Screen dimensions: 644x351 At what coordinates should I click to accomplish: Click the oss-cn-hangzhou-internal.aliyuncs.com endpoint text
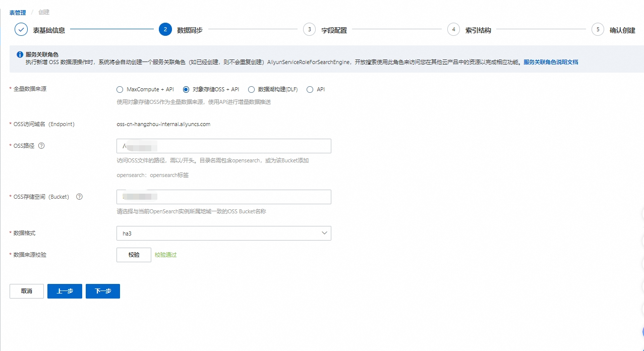tap(163, 124)
